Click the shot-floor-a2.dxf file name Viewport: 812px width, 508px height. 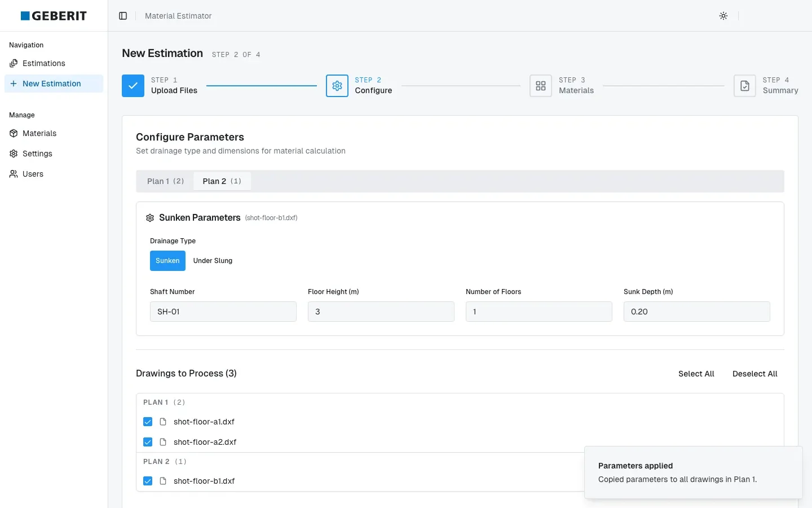205,442
